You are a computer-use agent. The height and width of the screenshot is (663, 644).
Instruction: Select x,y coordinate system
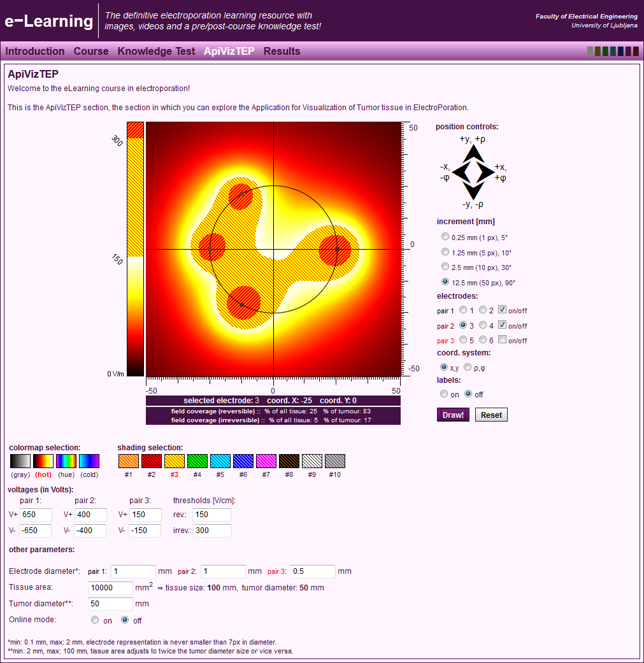coord(443,367)
